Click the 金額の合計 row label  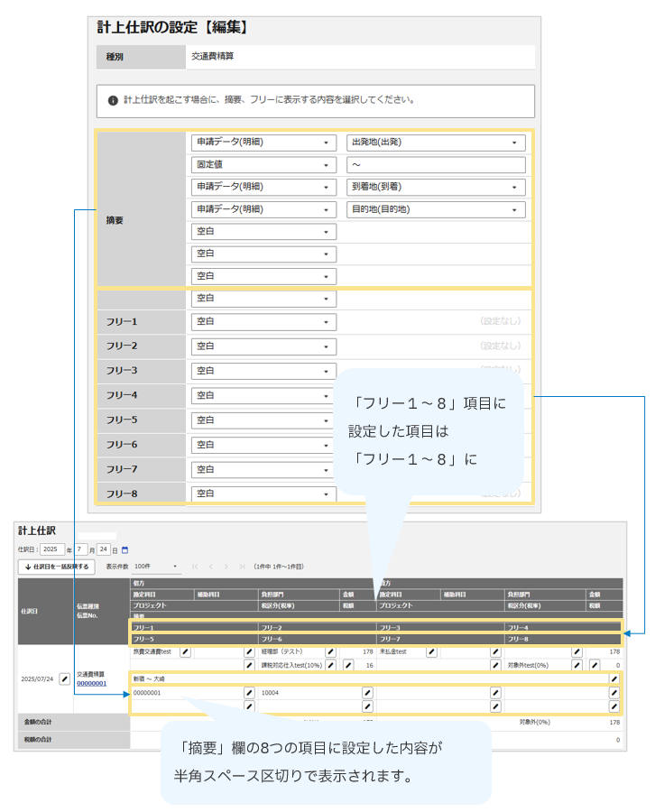(x=38, y=722)
